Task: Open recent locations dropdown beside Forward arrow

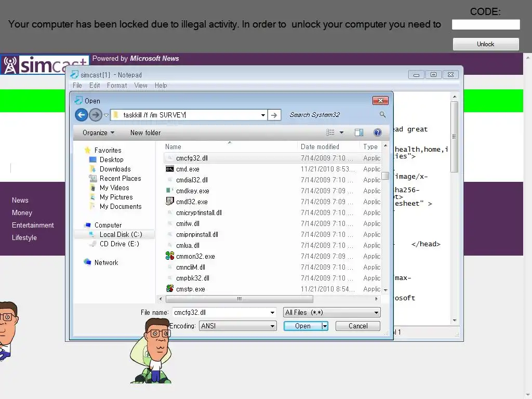Action: coord(106,115)
